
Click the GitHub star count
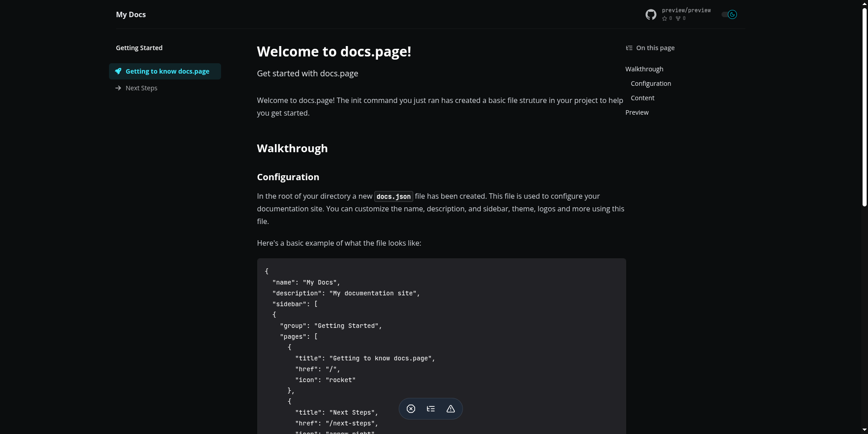(667, 19)
